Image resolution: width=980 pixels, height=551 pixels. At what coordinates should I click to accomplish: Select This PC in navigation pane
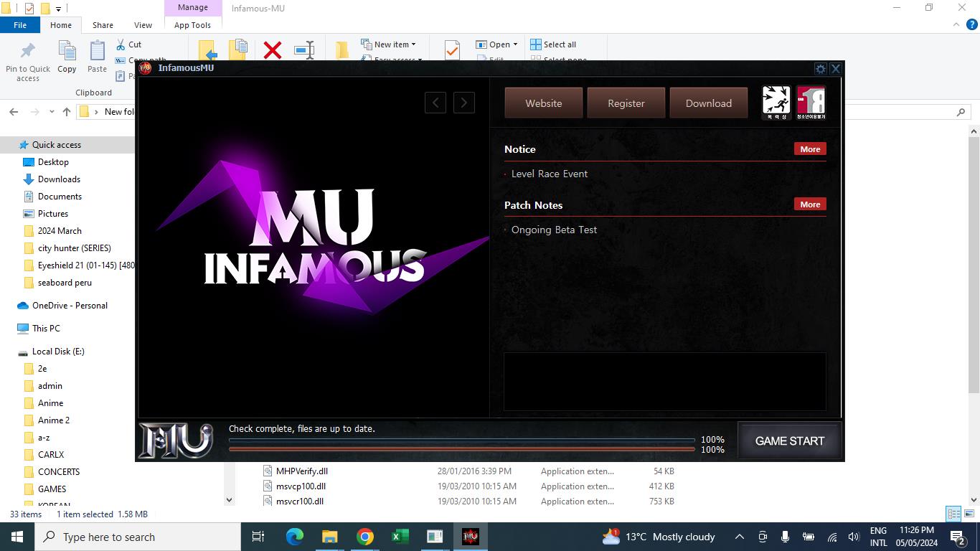pos(46,329)
